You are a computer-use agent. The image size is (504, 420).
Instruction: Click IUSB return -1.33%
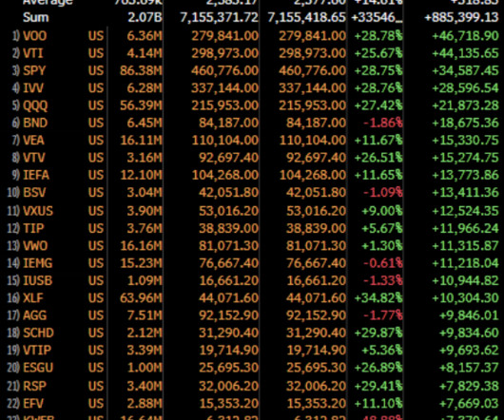tap(383, 280)
